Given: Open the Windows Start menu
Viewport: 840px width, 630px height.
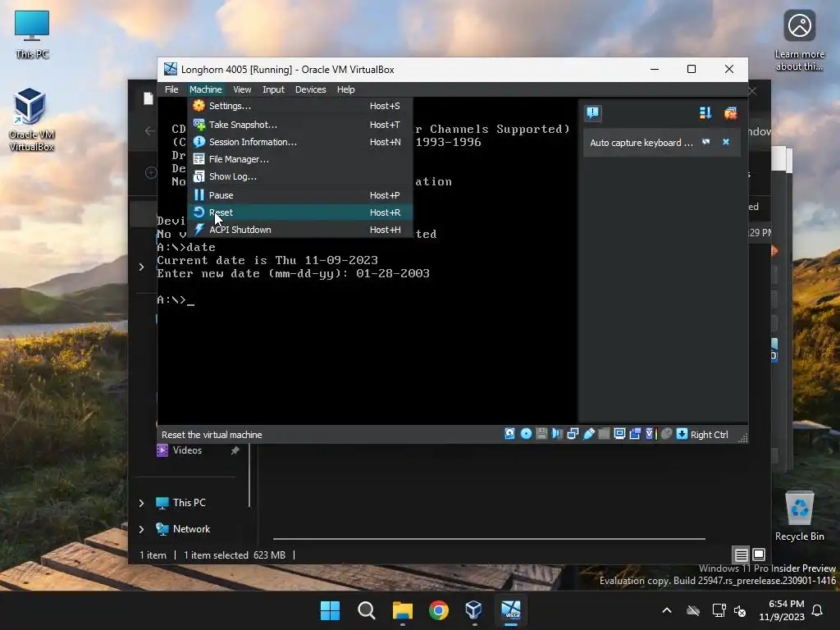Looking at the screenshot, I should [x=330, y=610].
